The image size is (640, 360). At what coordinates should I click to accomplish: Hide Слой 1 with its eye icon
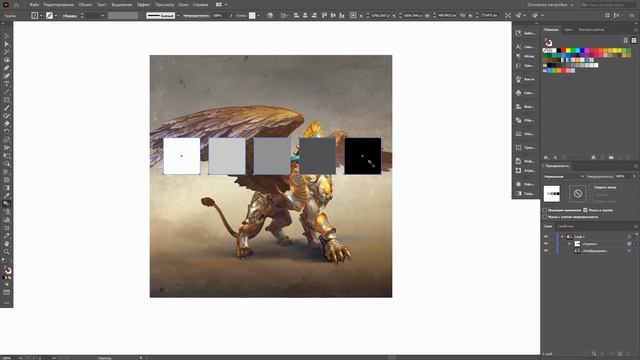[x=546, y=237]
